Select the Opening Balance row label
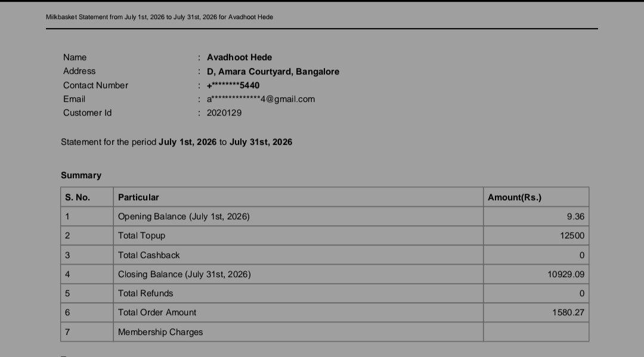This screenshot has height=357, width=644. (184, 217)
